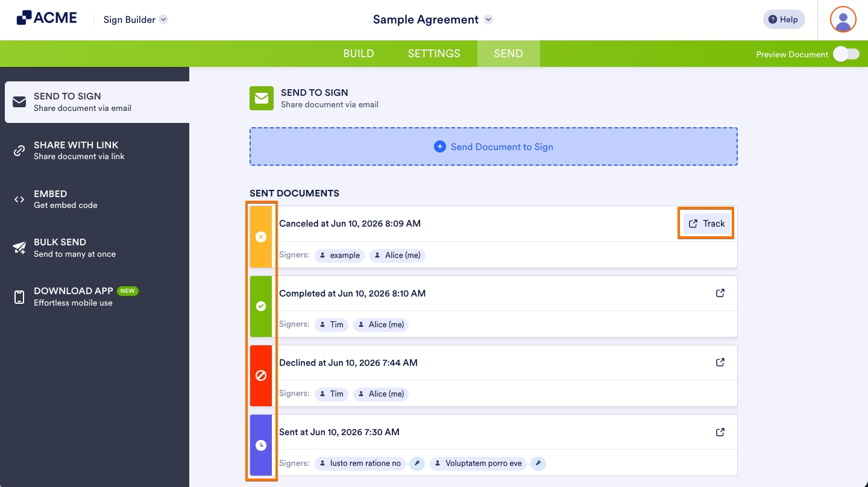Click the ACME logo
868x487 pixels.
pyautogui.click(x=47, y=18)
